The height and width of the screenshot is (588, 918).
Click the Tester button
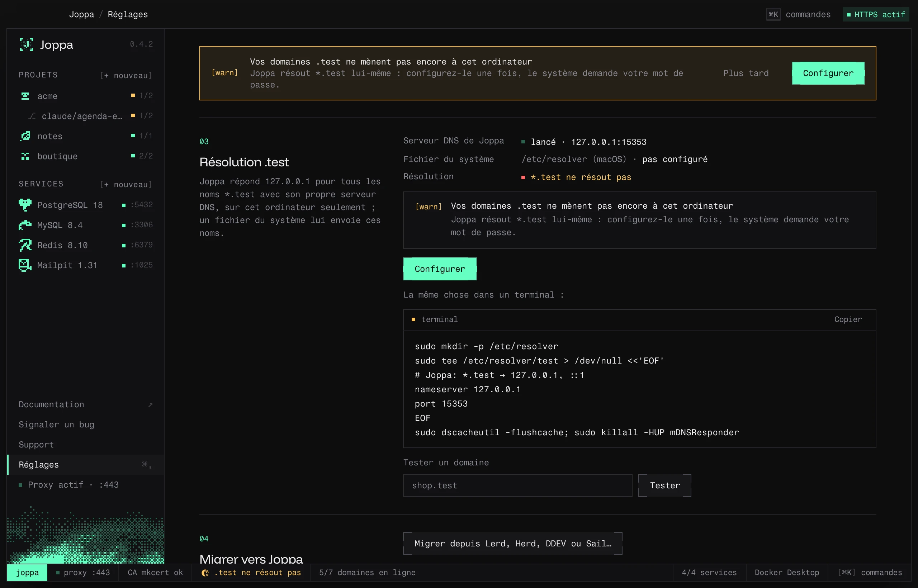point(665,485)
